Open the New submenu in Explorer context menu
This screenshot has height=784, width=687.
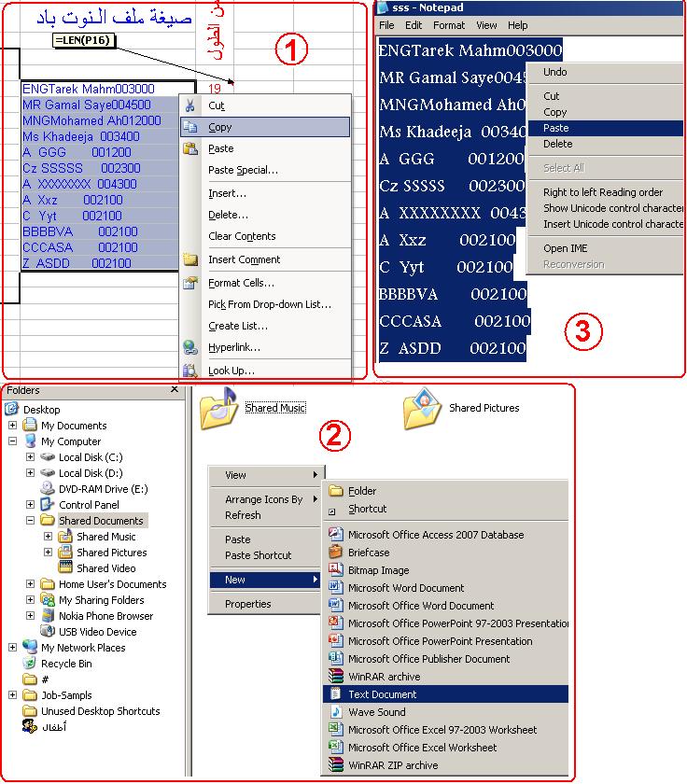click(x=264, y=580)
